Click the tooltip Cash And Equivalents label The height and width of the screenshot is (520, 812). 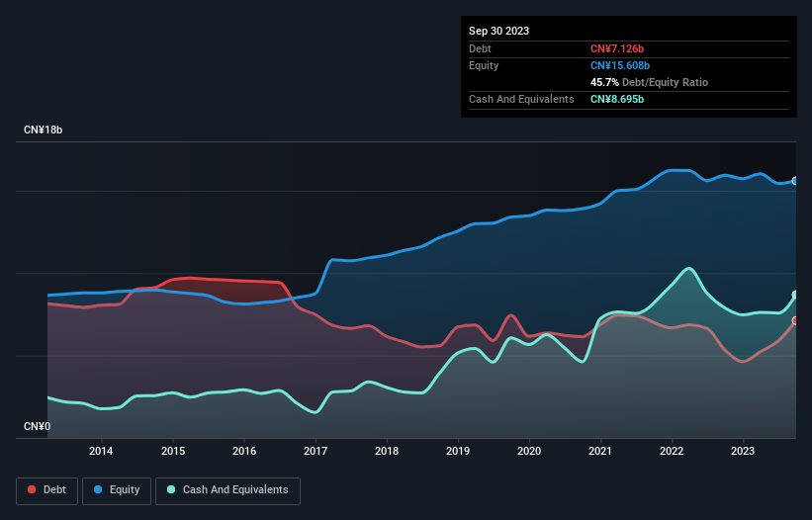521,99
